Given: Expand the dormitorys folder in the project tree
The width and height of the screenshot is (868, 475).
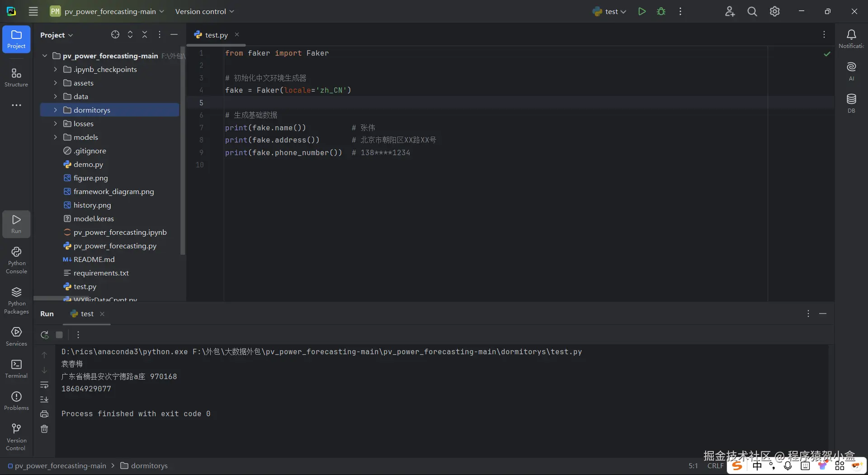Looking at the screenshot, I should pos(55,110).
